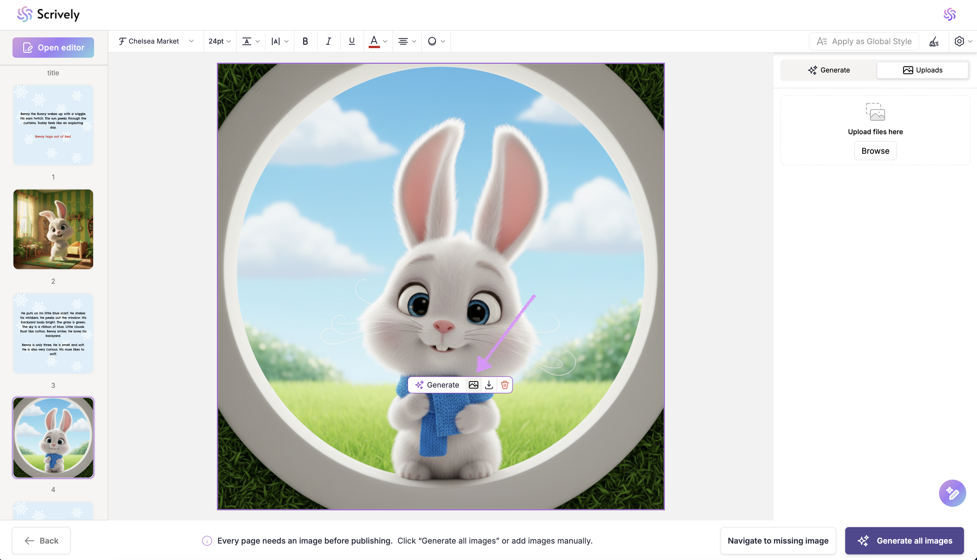Image resolution: width=977 pixels, height=560 pixels.
Task: Click the Browse button to upload files
Action: (875, 151)
